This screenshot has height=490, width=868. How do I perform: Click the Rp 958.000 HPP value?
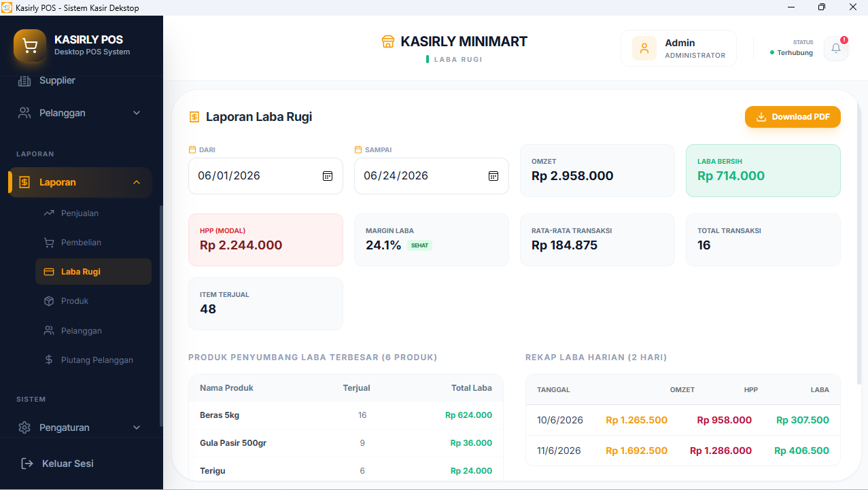(x=724, y=420)
